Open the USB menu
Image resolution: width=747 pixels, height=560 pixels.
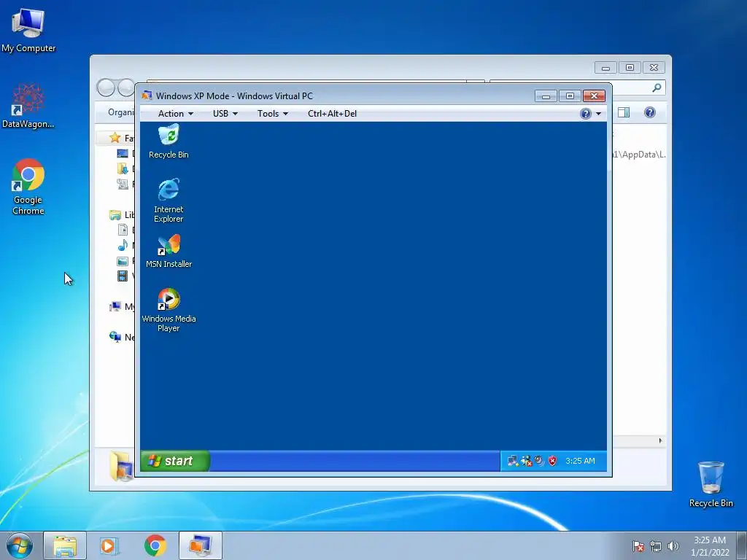tap(225, 113)
